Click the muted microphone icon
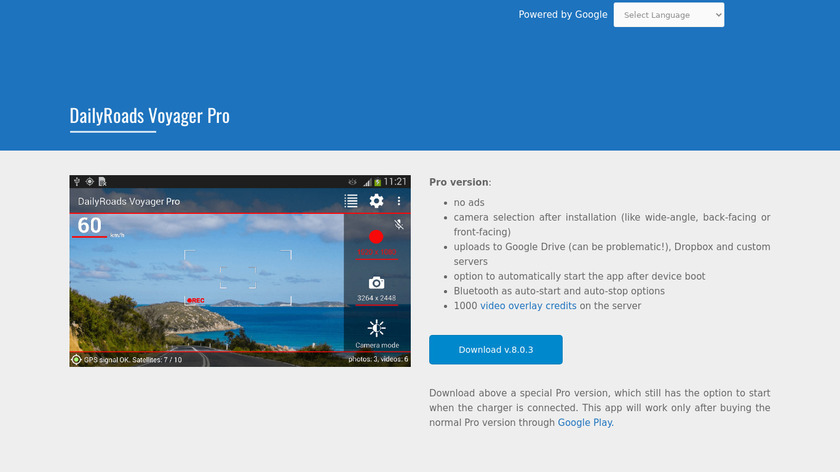The image size is (840, 472). click(x=399, y=224)
